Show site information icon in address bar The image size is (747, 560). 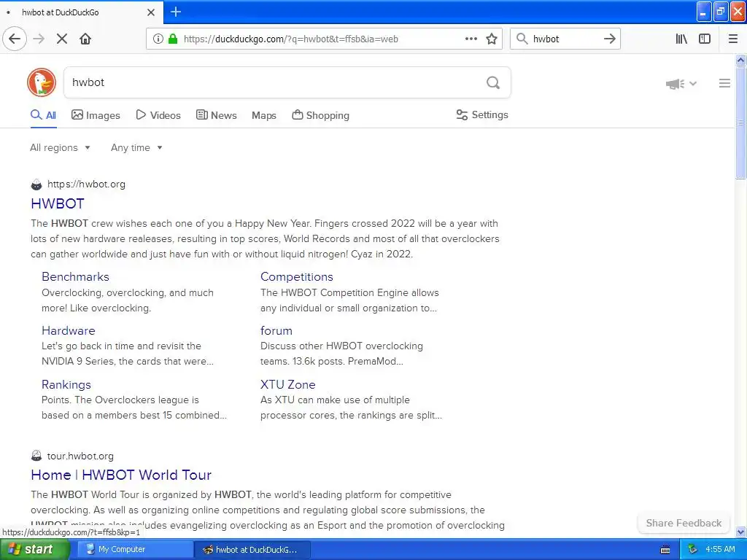[158, 39]
